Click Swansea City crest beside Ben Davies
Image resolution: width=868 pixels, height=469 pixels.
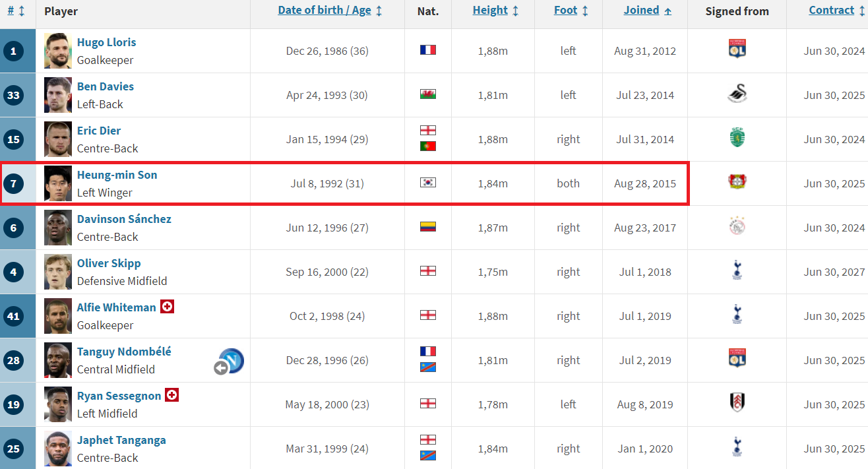click(x=737, y=94)
